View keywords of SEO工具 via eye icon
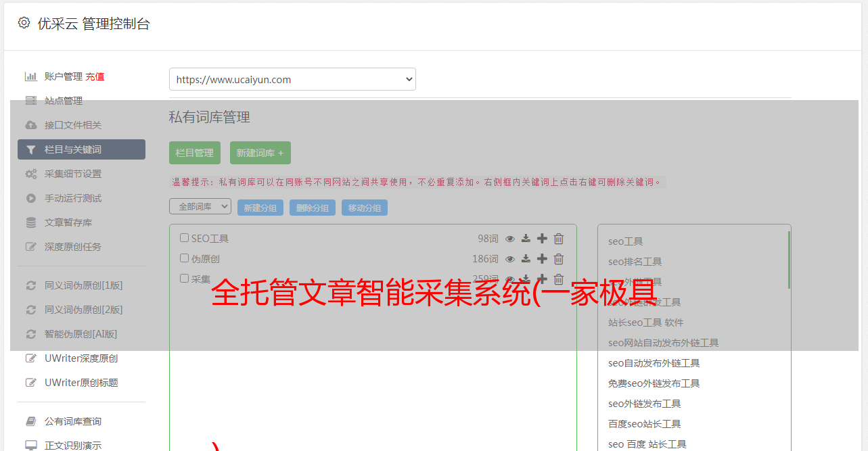This screenshot has height=451, width=868. [510, 239]
